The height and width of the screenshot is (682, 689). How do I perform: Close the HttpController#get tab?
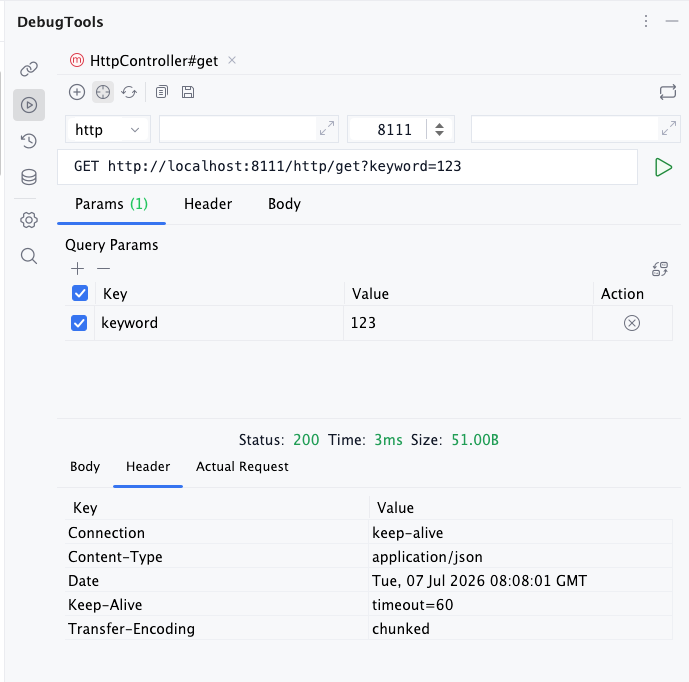click(232, 60)
